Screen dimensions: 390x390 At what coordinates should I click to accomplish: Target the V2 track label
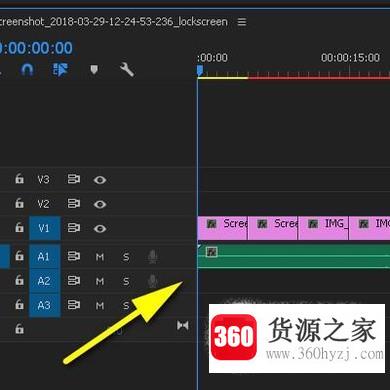pyautogui.click(x=44, y=204)
